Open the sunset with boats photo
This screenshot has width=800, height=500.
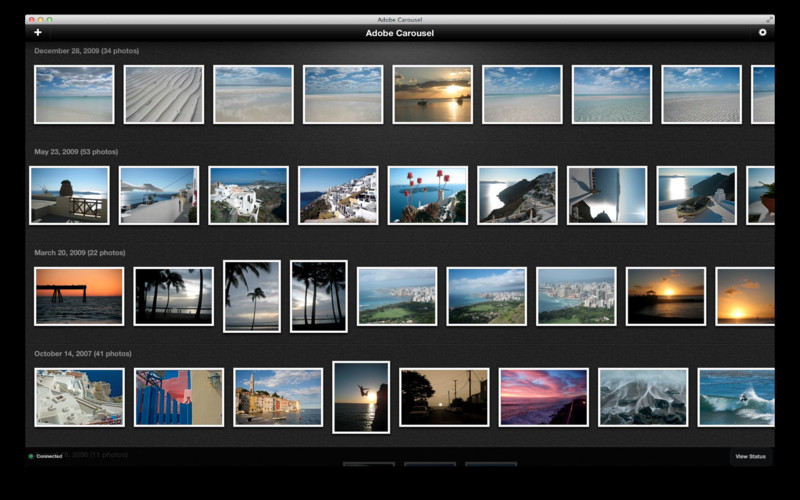coord(432,95)
